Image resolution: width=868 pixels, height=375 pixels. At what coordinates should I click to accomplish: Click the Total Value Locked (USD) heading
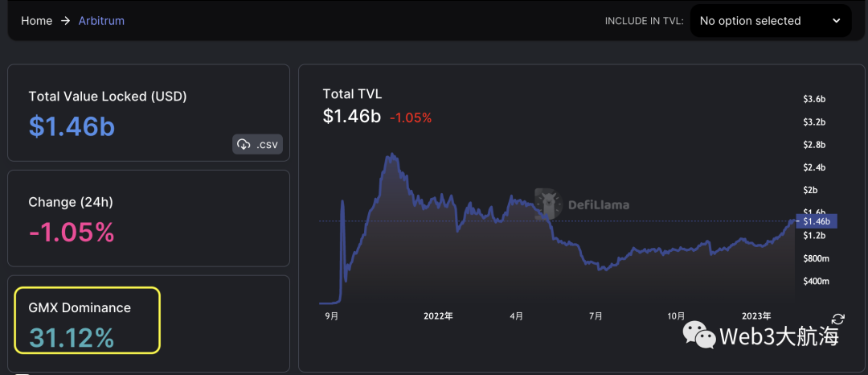point(108,97)
